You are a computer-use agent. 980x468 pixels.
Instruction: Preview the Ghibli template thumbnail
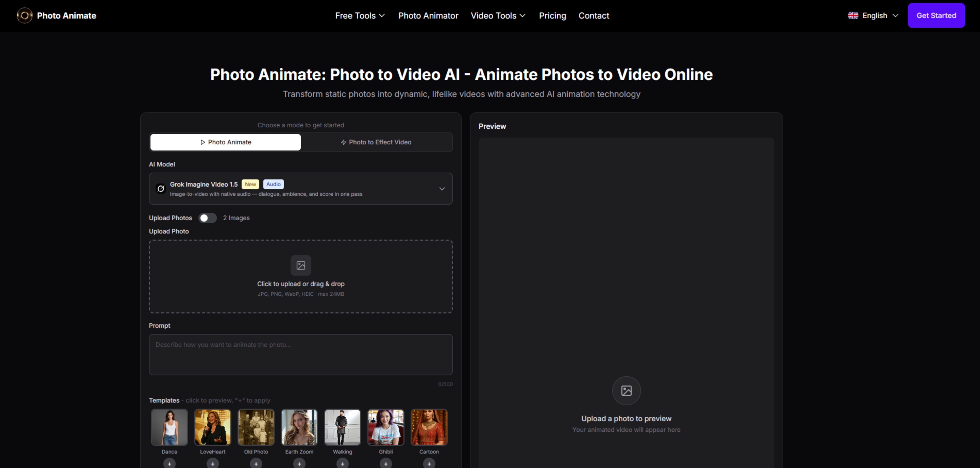(x=386, y=427)
